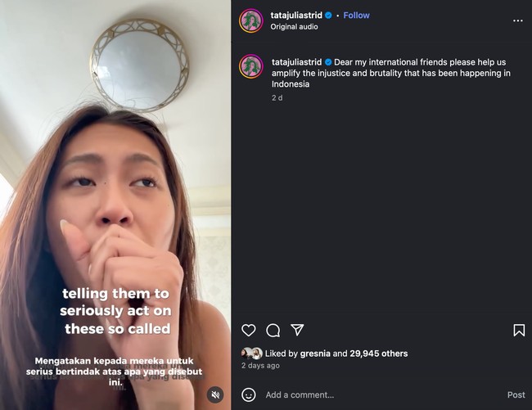Follow the tatajuliastrid account
This screenshot has width=532, height=410.
(356, 16)
